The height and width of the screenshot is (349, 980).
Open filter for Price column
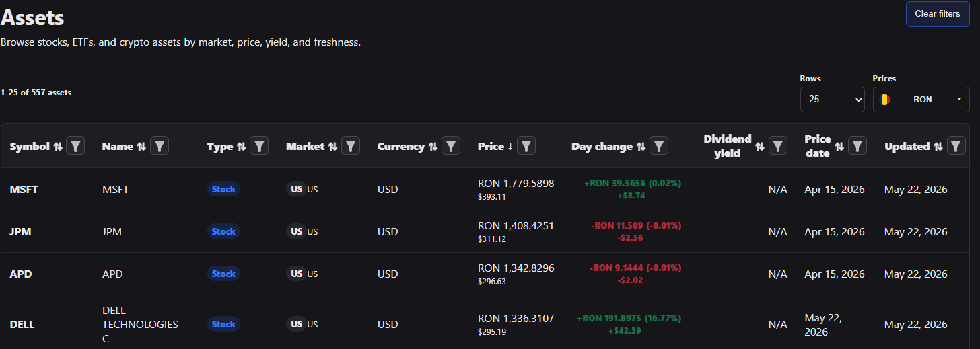click(x=526, y=145)
